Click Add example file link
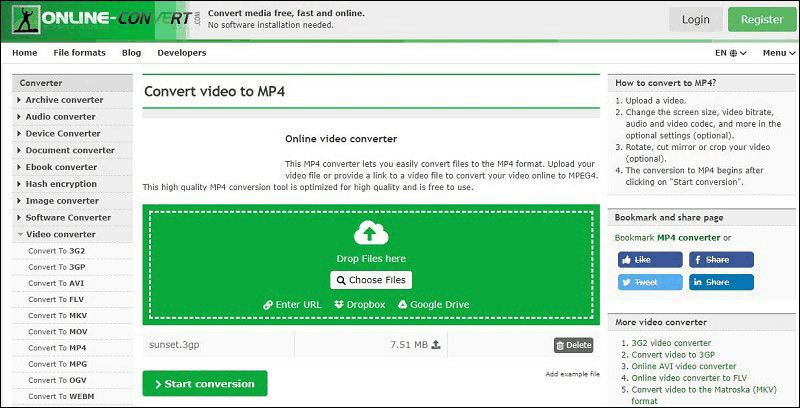This screenshot has height=408, width=800. tap(572, 374)
